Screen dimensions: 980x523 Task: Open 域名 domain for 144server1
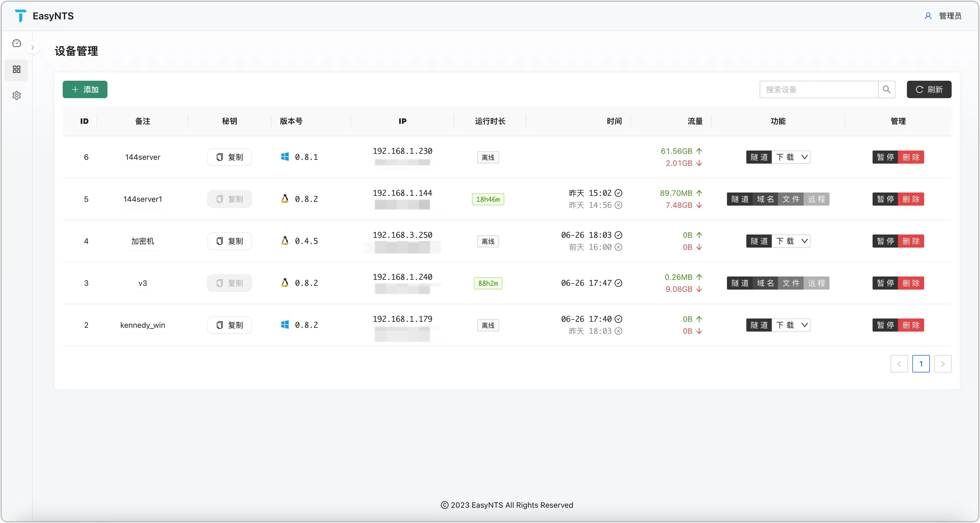[x=765, y=199]
